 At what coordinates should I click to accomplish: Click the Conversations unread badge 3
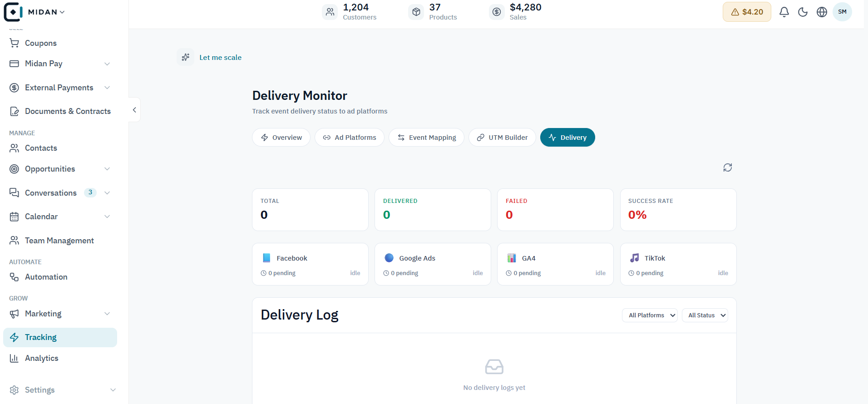pos(90,192)
